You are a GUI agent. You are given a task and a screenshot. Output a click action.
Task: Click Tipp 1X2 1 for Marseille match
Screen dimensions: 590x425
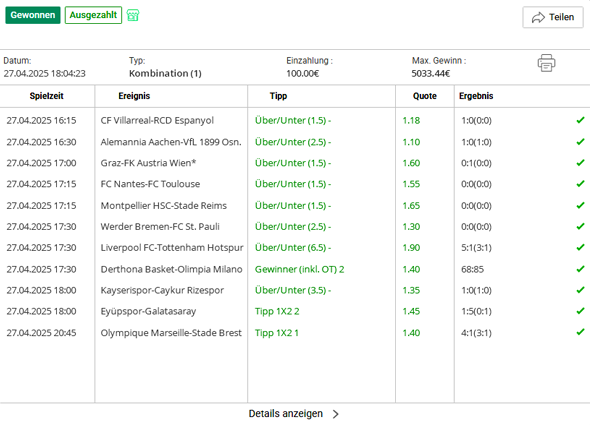pos(277,333)
